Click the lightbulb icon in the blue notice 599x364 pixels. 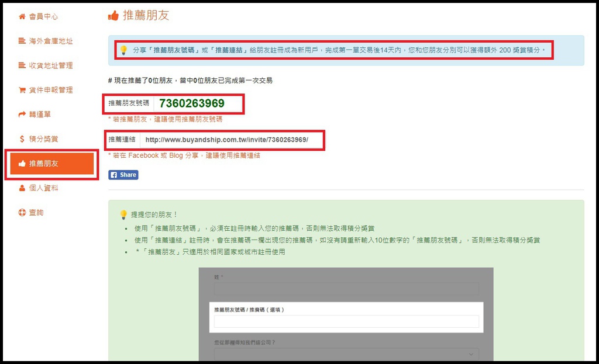click(123, 50)
